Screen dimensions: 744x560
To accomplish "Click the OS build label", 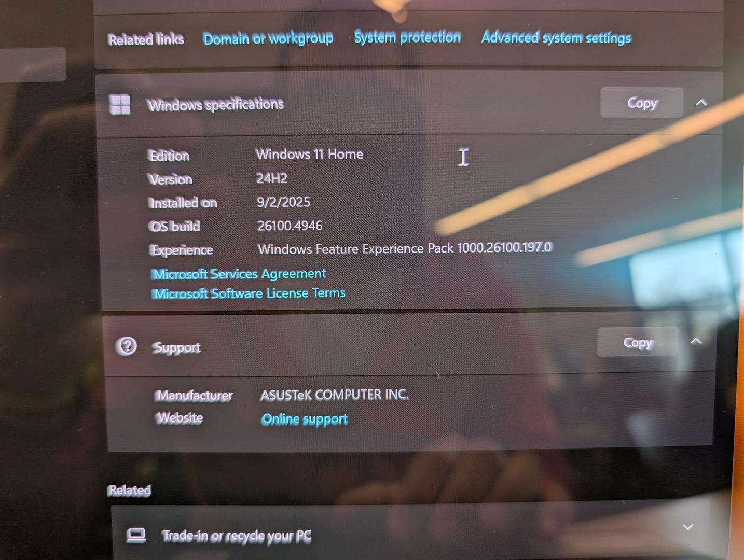I will point(174,226).
